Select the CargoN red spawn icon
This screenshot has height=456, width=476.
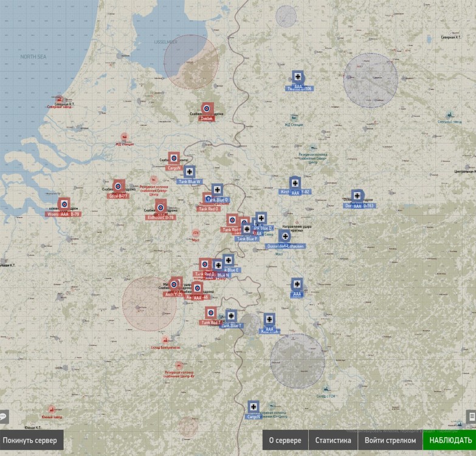174,158
